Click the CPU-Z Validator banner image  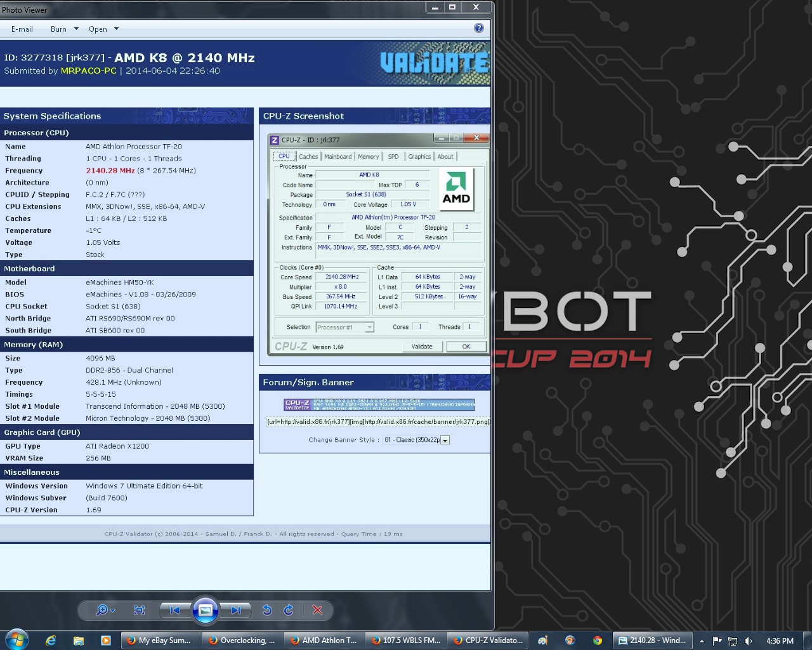pyautogui.click(x=379, y=404)
